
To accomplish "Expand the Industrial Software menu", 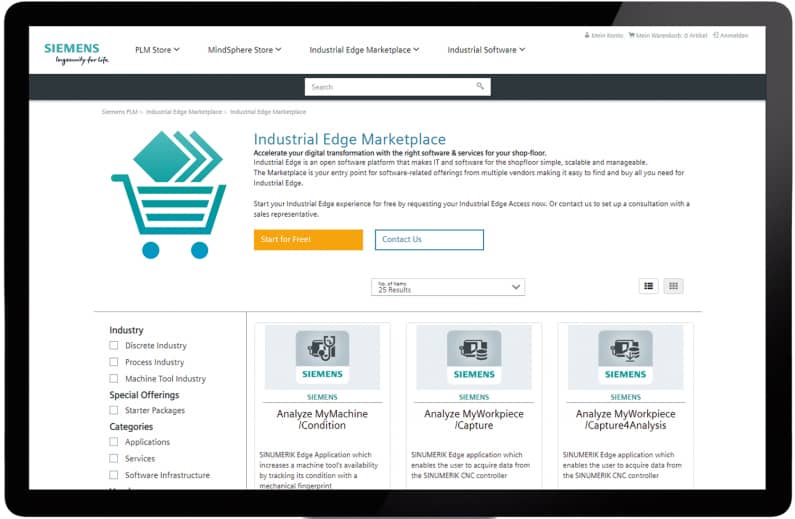I will (x=486, y=50).
